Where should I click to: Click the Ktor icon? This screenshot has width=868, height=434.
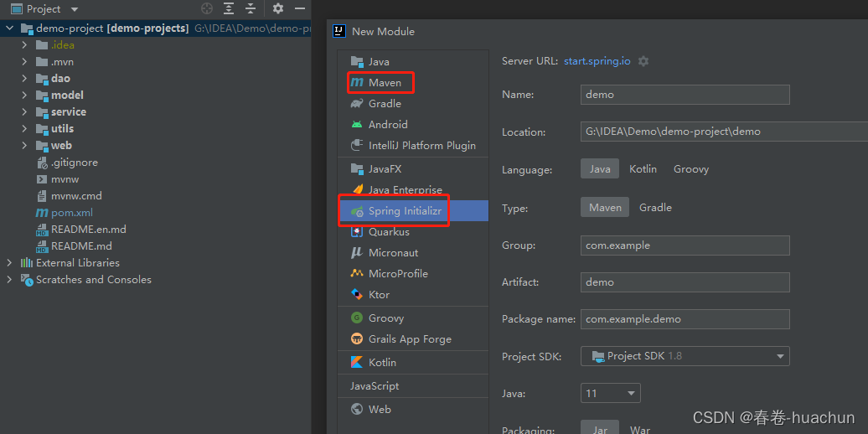[357, 295]
